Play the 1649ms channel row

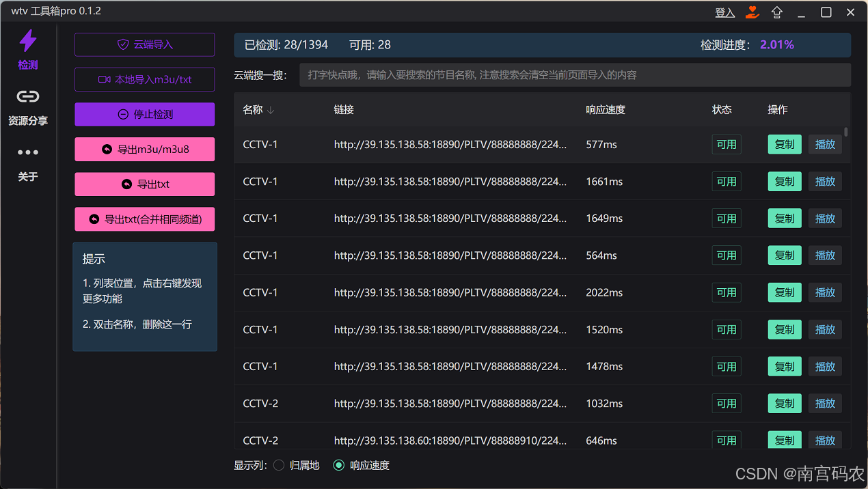[825, 218]
